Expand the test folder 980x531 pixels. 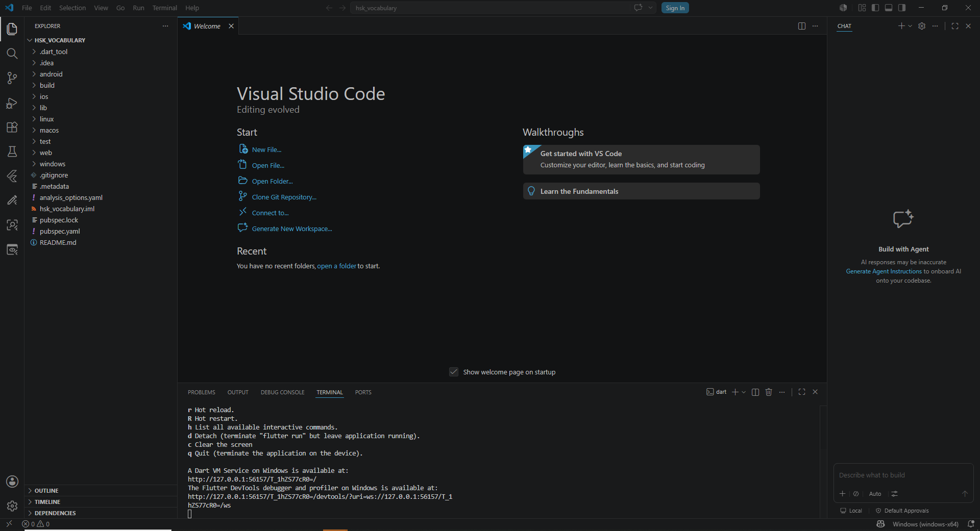(x=101, y=141)
